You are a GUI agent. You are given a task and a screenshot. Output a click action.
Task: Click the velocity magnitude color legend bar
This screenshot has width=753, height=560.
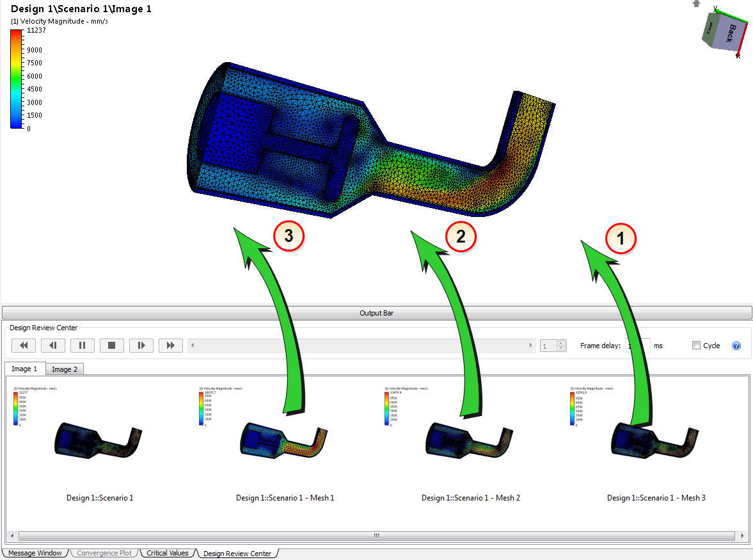pos(17,79)
